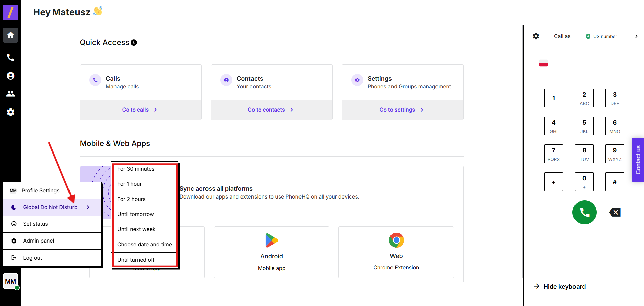This screenshot has width=644, height=306.
Task: Open the Web Chrome Extension card
Action: pos(396,252)
